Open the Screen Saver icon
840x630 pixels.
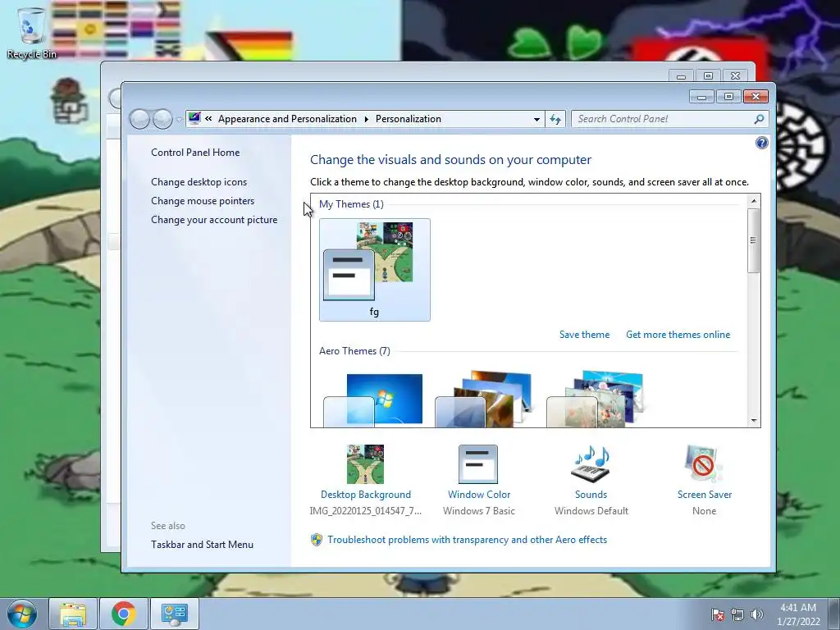click(703, 464)
